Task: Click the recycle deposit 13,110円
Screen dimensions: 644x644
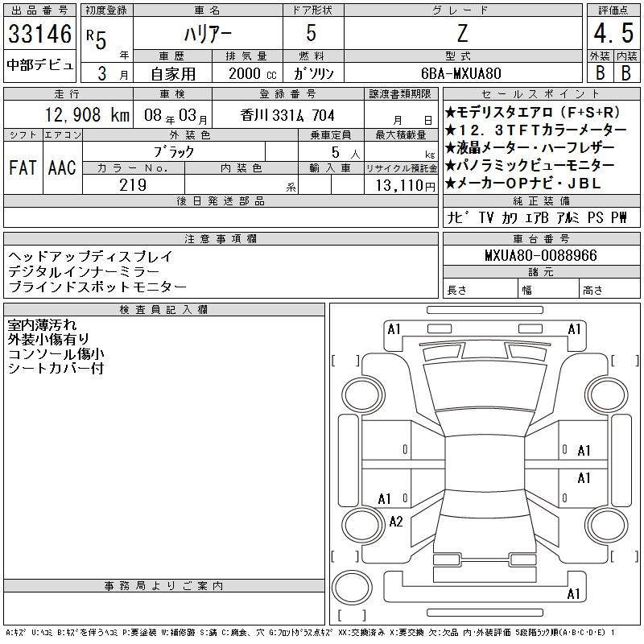Action: click(x=405, y=186)
